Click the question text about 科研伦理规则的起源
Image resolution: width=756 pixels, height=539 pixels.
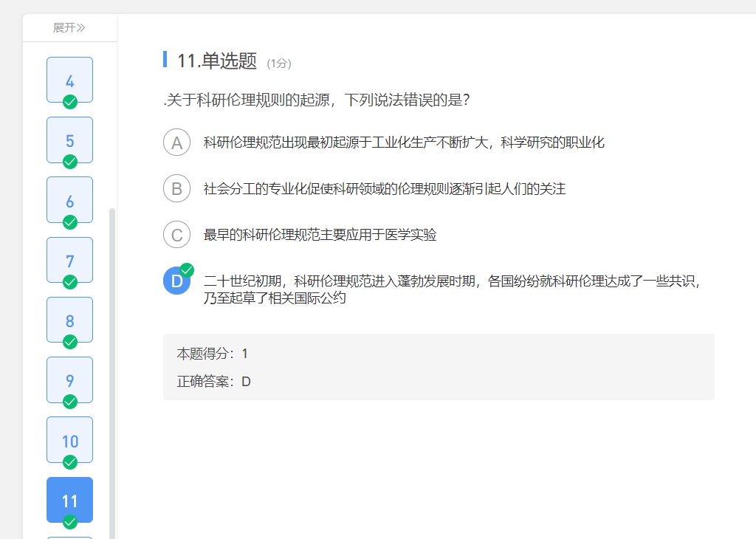click(x=316, y=100)
